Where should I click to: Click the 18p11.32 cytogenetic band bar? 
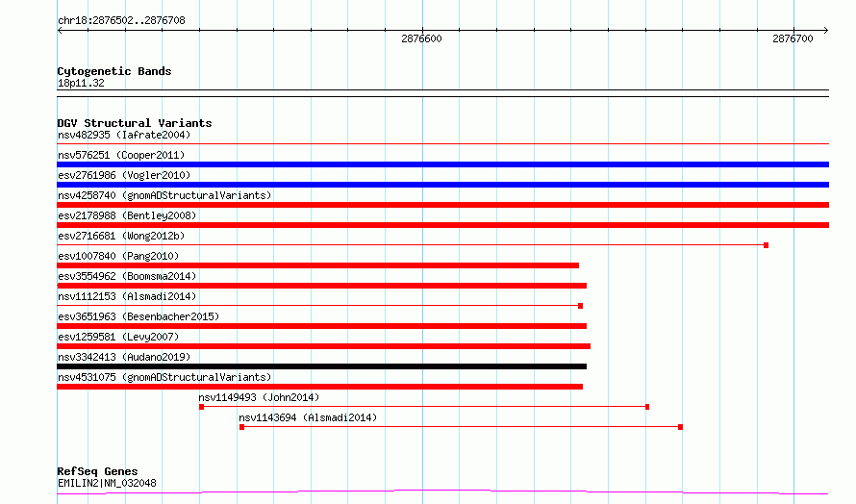(x=442, y=93)
